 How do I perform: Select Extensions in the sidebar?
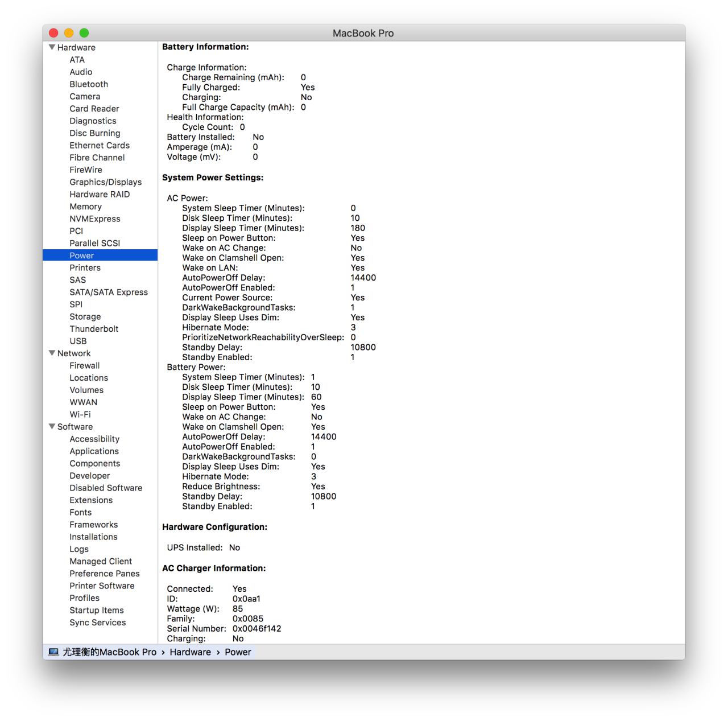[91, 500]
